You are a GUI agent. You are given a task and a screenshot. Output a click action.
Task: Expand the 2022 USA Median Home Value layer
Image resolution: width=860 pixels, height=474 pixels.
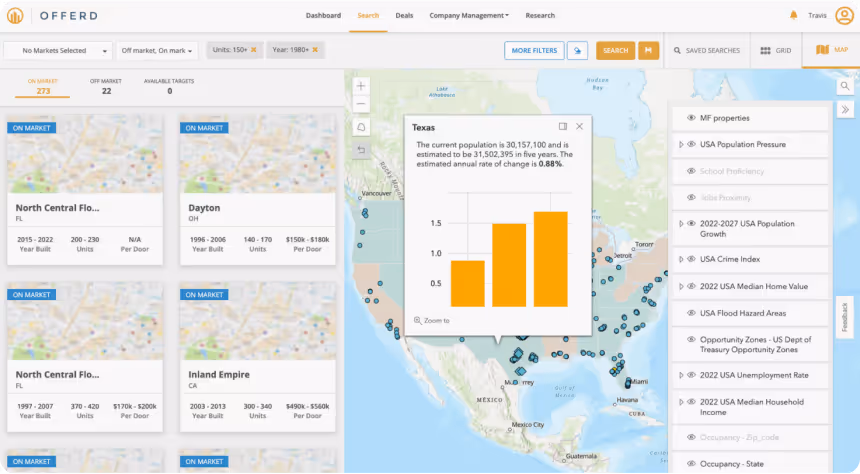(x=681, y=286)
